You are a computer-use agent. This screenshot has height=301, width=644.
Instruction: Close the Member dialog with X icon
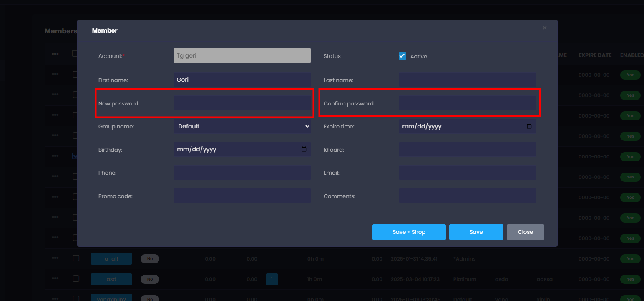click(544, 28)
